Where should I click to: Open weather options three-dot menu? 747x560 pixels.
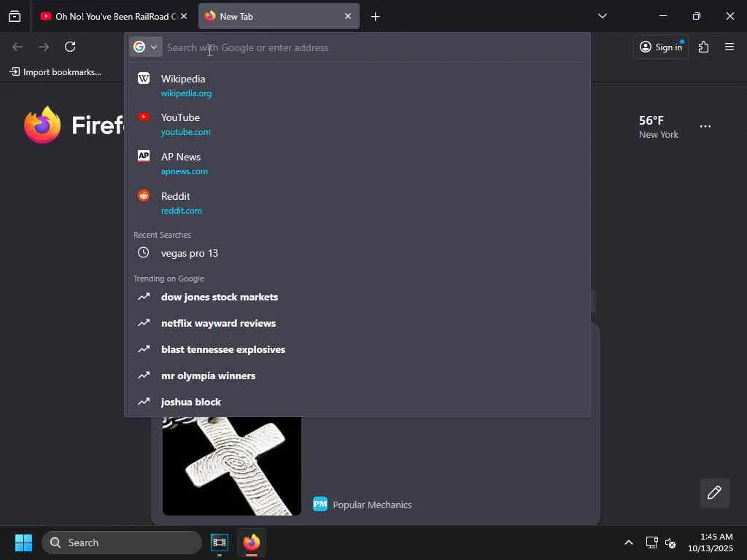coord(705,127)
